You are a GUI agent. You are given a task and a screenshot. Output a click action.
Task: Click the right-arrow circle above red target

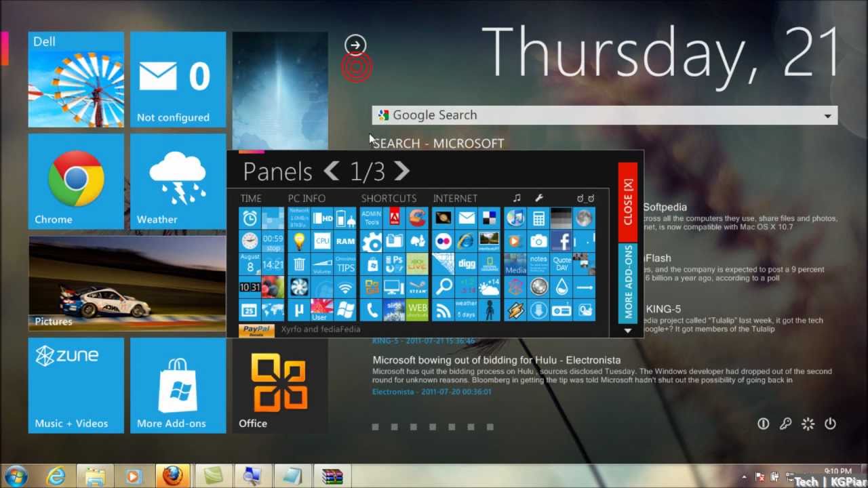click(355, 45)
